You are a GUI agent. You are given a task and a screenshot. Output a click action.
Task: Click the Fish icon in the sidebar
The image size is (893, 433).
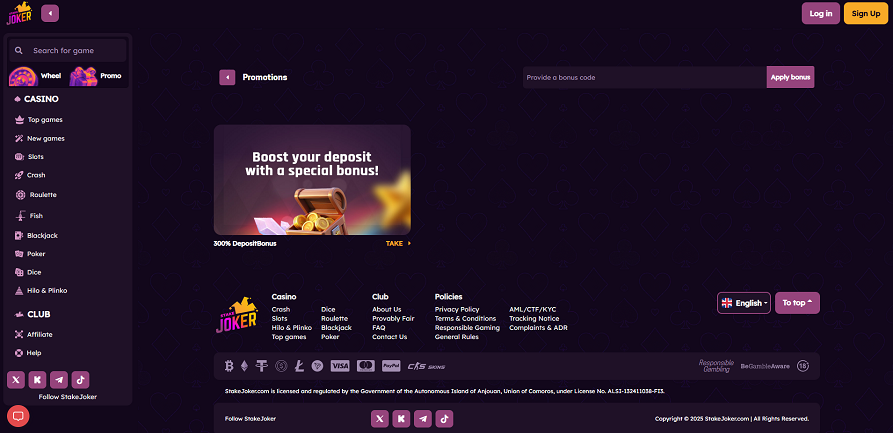pos(20,215)
